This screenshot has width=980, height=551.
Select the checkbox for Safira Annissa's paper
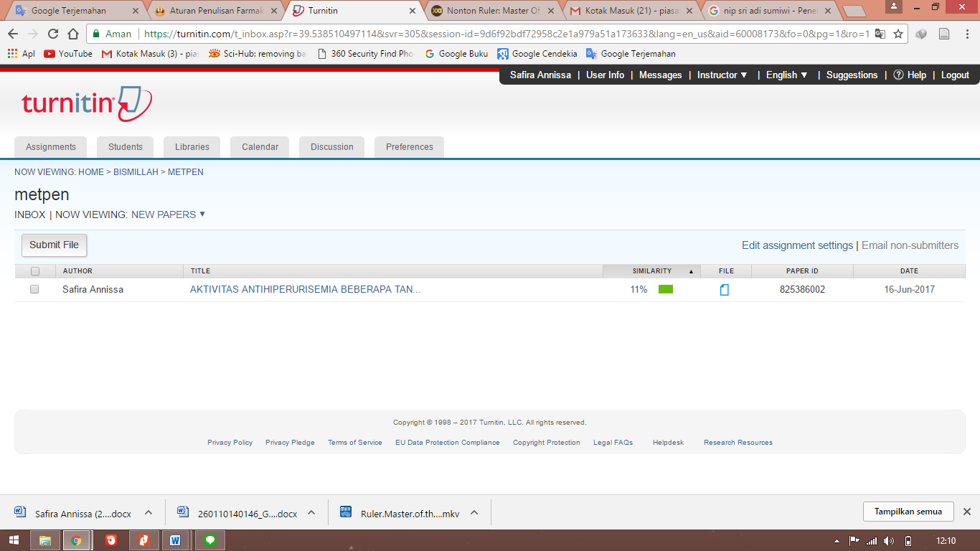click(x=34, y=289)
